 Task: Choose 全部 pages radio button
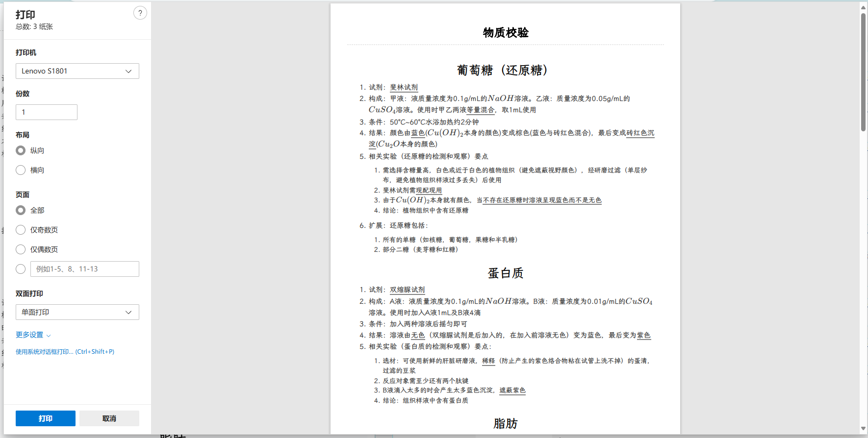click(21, 210)
